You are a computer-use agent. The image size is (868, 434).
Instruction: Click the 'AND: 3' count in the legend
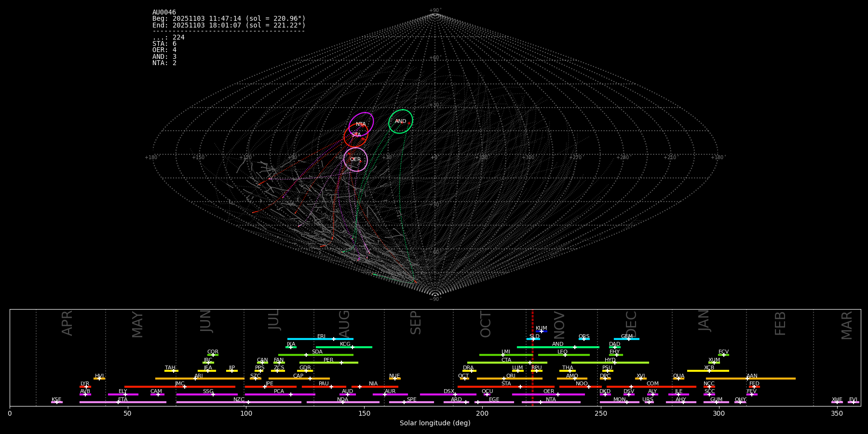[164, 57]
